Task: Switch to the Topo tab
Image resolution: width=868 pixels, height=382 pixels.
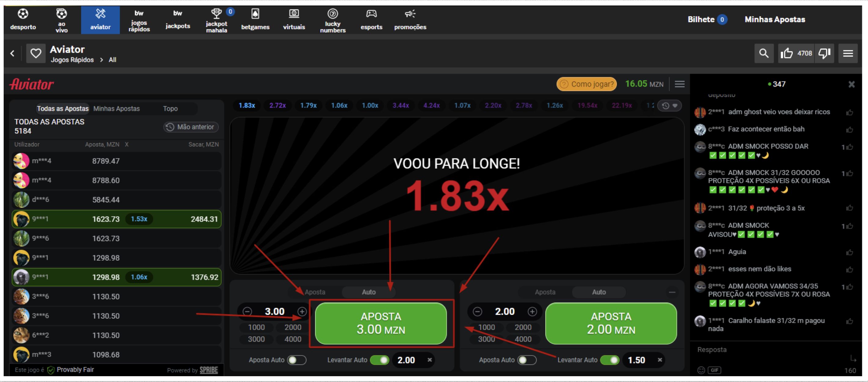Action: 170,108
